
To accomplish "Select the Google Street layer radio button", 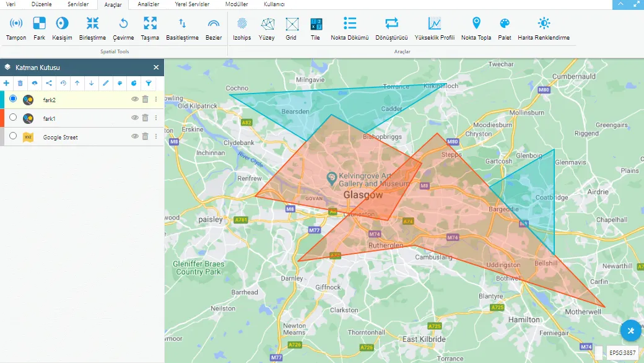I will click(13, 136).
